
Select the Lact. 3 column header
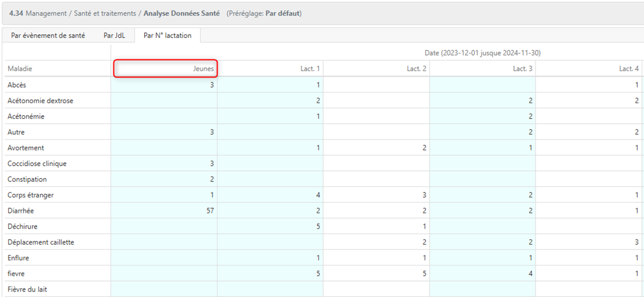522,69
